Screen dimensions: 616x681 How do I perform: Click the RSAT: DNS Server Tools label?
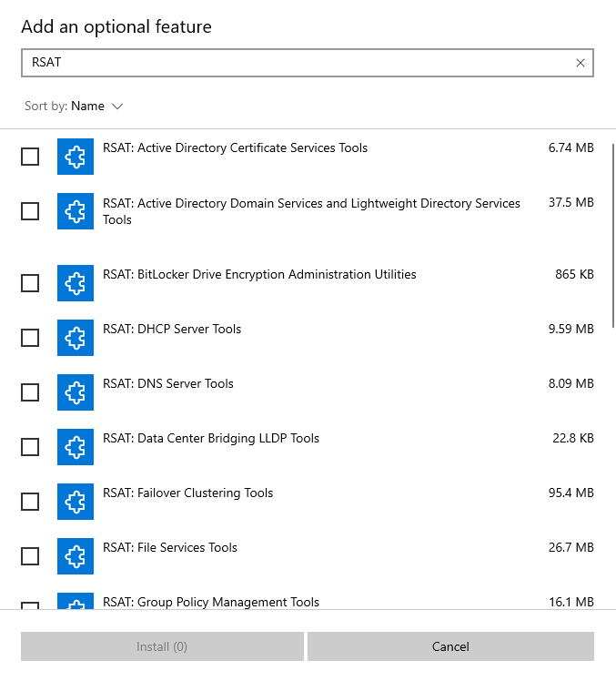click(x=168, y=384)
